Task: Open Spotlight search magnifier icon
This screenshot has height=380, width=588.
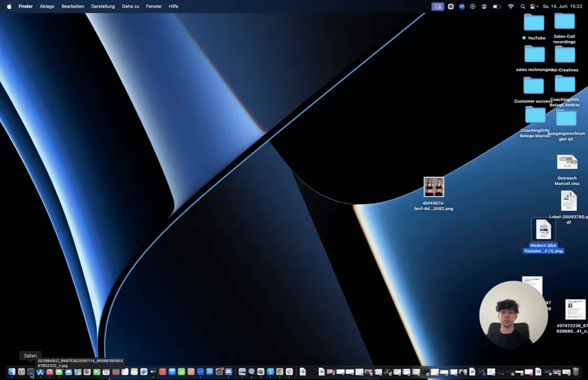Action: (523, 6)
